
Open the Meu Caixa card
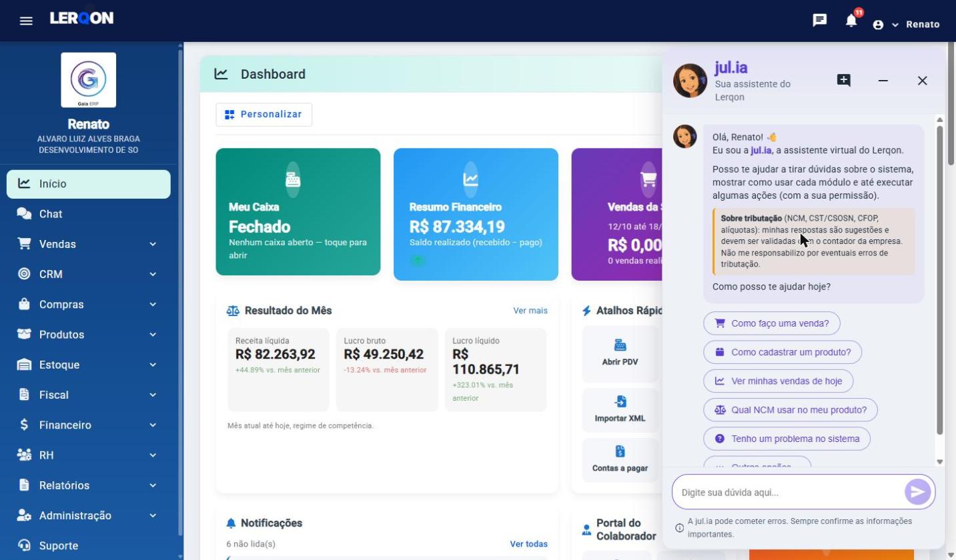298,211
